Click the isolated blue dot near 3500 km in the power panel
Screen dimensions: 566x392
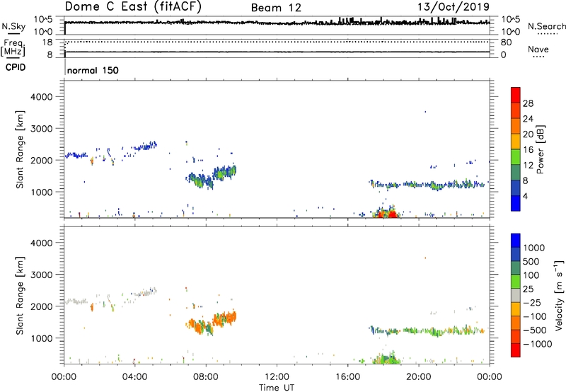(x=425, y=112)
